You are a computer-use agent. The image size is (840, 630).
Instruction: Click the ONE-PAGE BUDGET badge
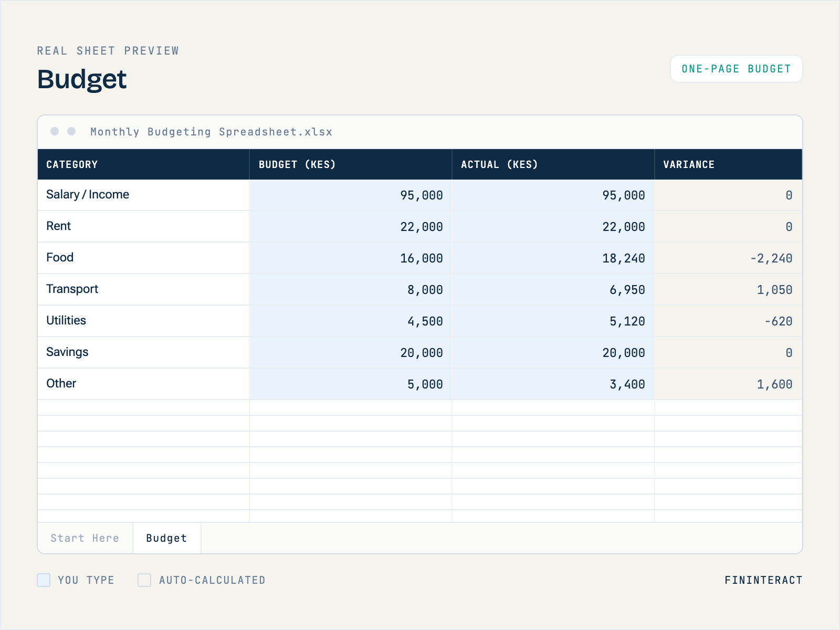coord(736,69)
